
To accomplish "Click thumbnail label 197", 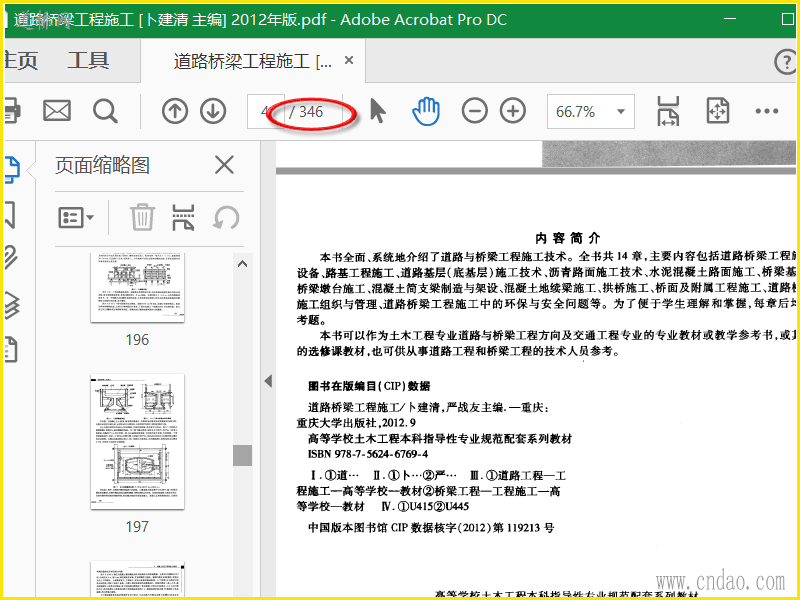I will [137, 527].
